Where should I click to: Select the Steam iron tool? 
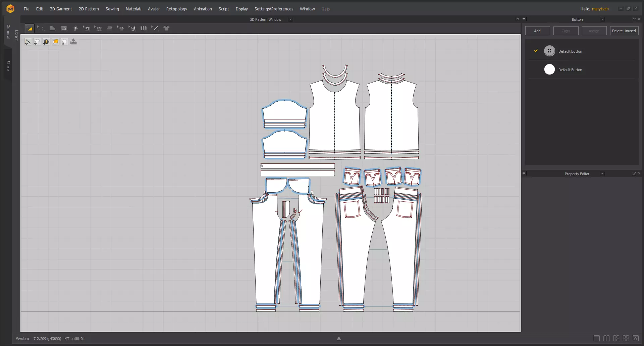coord(109,29)
